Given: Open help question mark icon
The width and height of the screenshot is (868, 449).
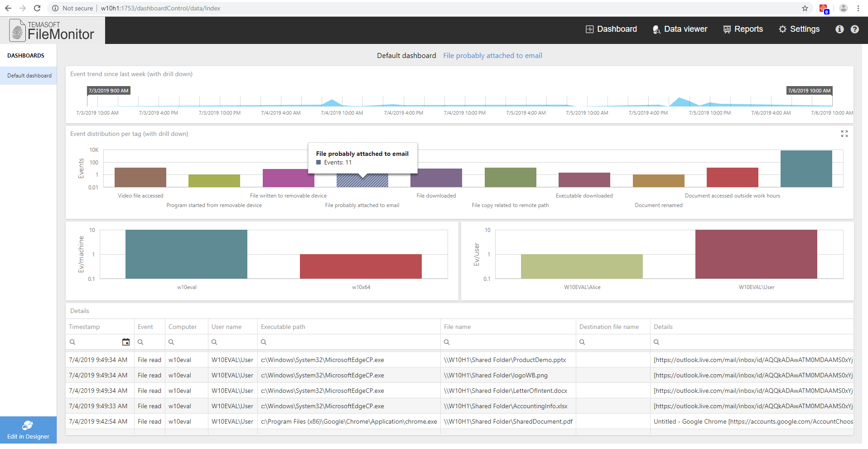Looking at the screenshot, I should tap(854, 29).
